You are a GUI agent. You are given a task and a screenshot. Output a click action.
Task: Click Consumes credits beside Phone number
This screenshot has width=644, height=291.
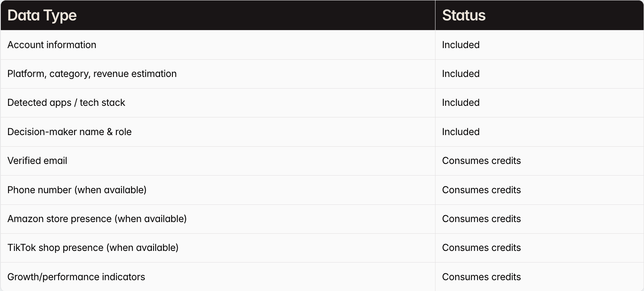481,190
